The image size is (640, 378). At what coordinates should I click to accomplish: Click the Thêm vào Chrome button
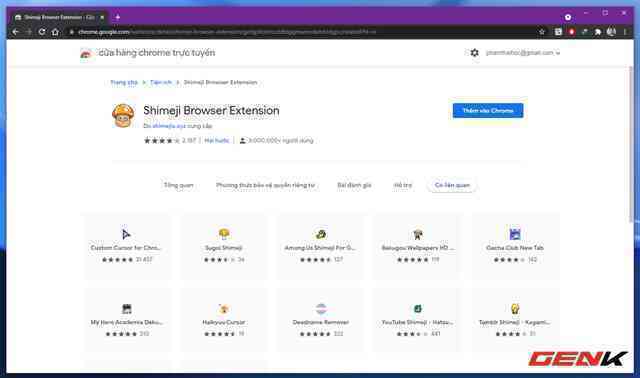(488, 110)
